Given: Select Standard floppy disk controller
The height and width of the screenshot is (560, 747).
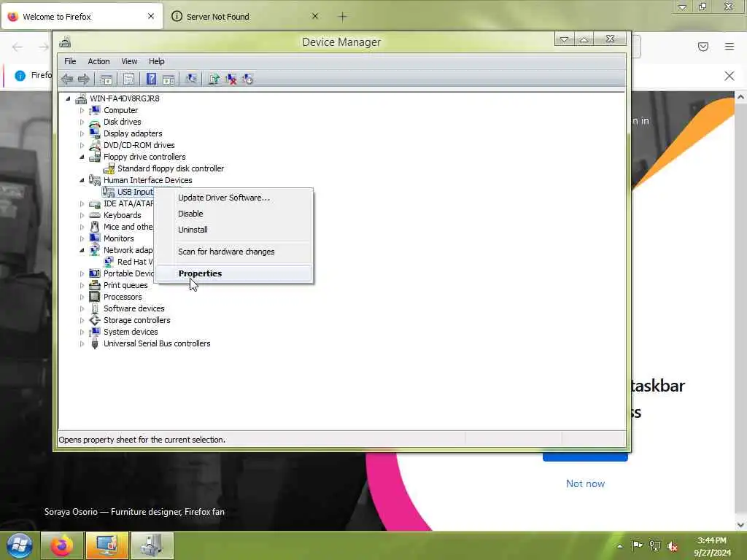Looking at the screenshot, I should click(171, 168).
